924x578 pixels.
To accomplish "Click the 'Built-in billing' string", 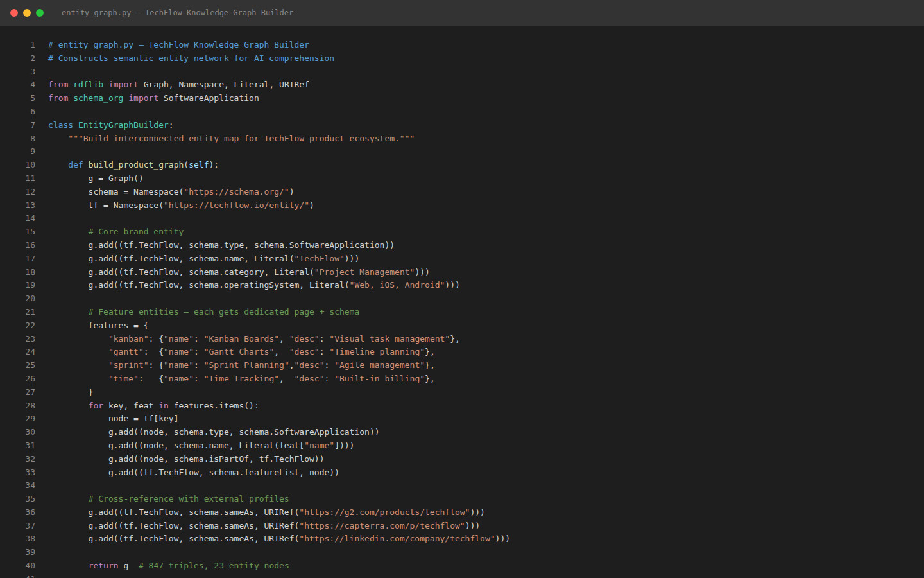I will click(379, 379).
